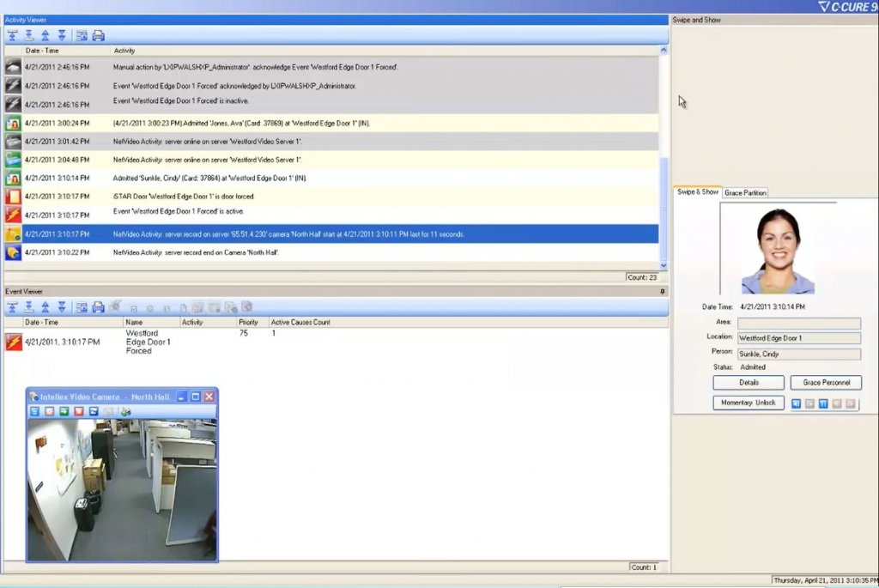Click video icon on 'server record end' row

coord(13,253)
